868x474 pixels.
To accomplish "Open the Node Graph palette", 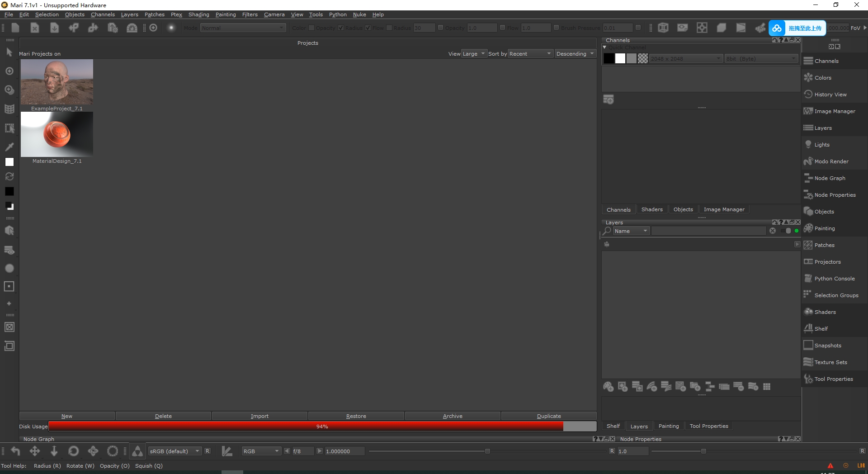I will pyautogui.click(x=830, y=178).
